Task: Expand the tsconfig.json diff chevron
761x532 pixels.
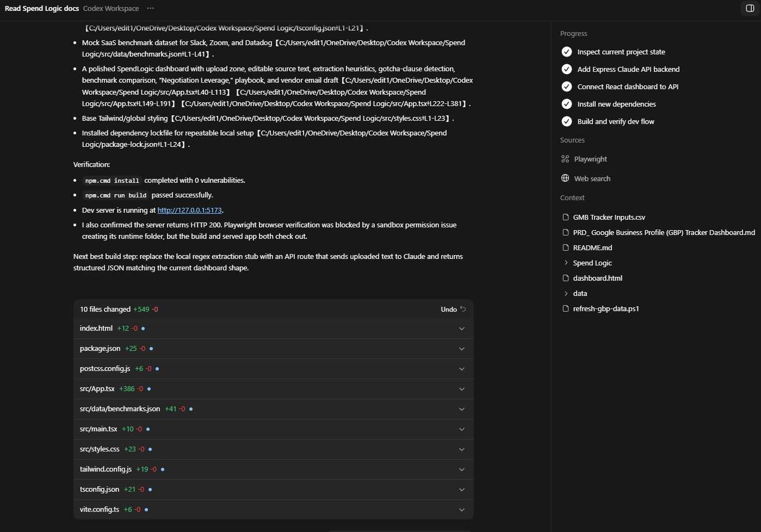Action: click(462, 490)
